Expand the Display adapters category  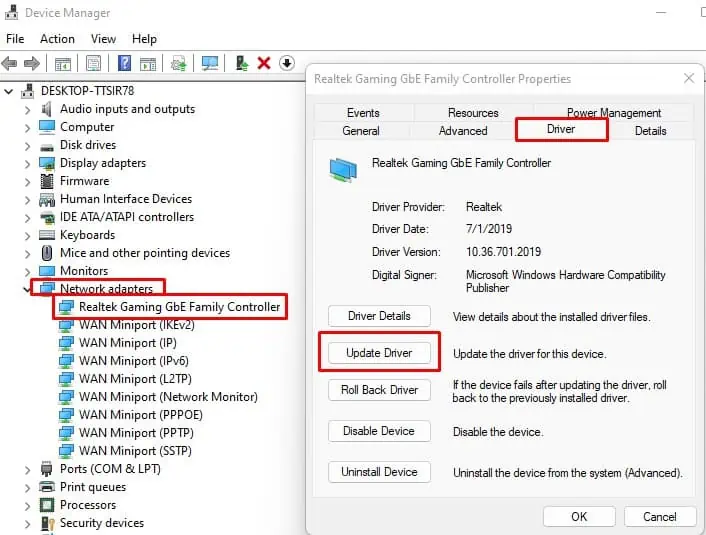click(x=27, y=163)
